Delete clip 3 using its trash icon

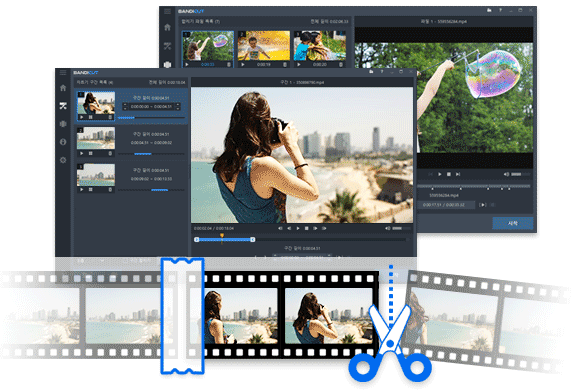tap(341, 65)
